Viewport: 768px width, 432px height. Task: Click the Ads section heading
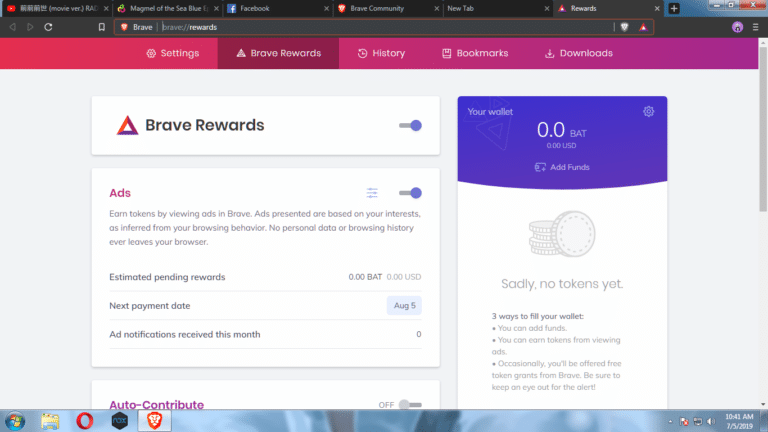click(x=120, y=193)
